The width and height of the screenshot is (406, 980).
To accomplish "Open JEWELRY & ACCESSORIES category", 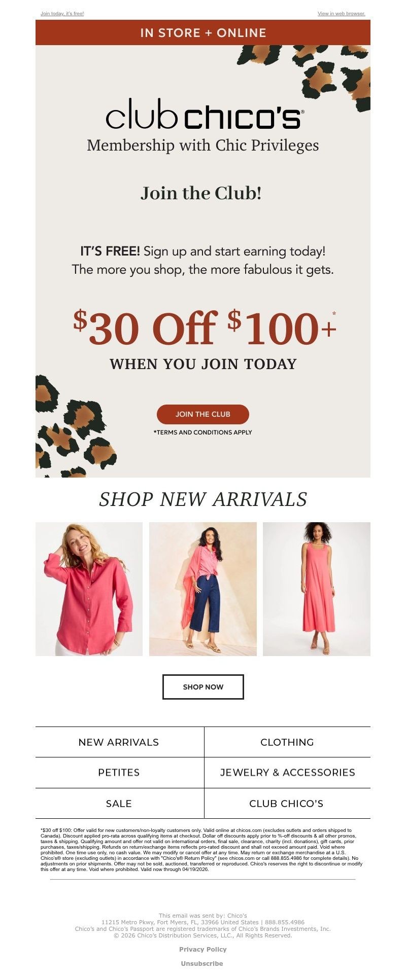I will point(287,773).
